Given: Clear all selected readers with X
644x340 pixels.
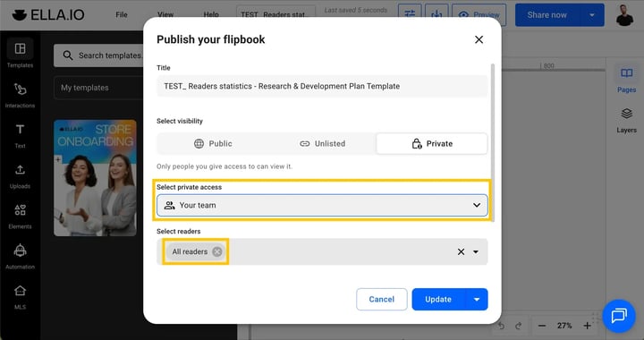Looking at the screenshot, I should point(461,251).
